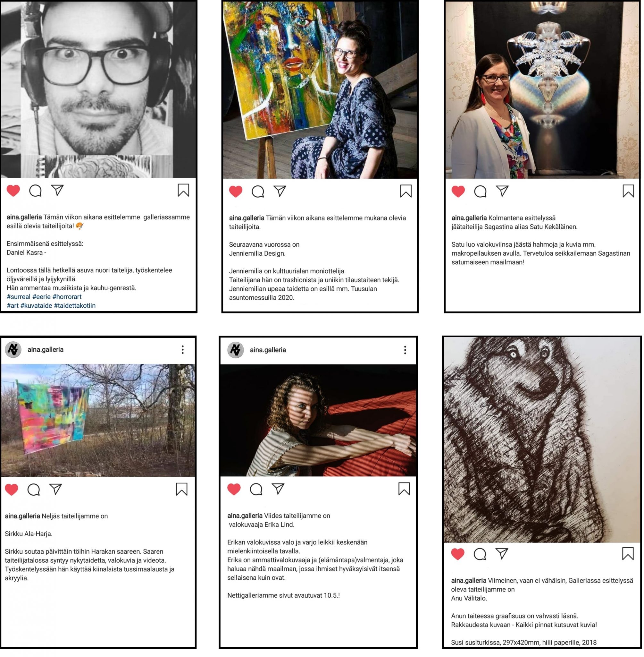Viewport: 644px width, 657px height.
Task: Click the #horrorart hashtag
Action: coord(67,296)
